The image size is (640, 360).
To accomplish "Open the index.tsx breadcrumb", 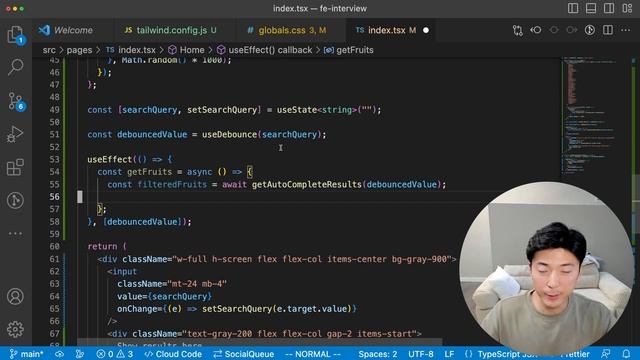I will pyautogui.click(x=131, y=50).
